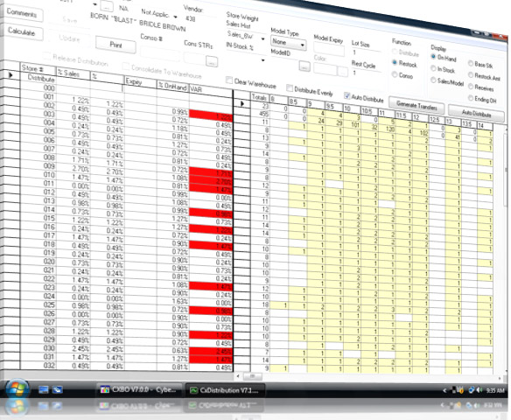This screenshot has height=420, width=511.
Task: Click the Print button
Action: point(115,45)
